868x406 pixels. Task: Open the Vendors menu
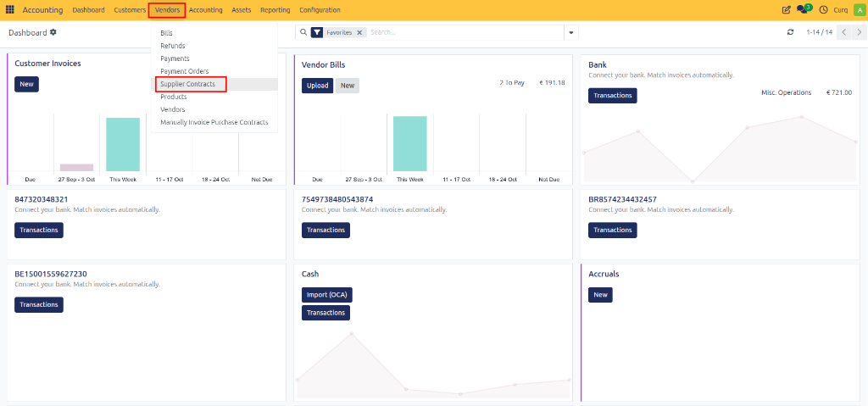pyautogui.click(x=167, y=10)
